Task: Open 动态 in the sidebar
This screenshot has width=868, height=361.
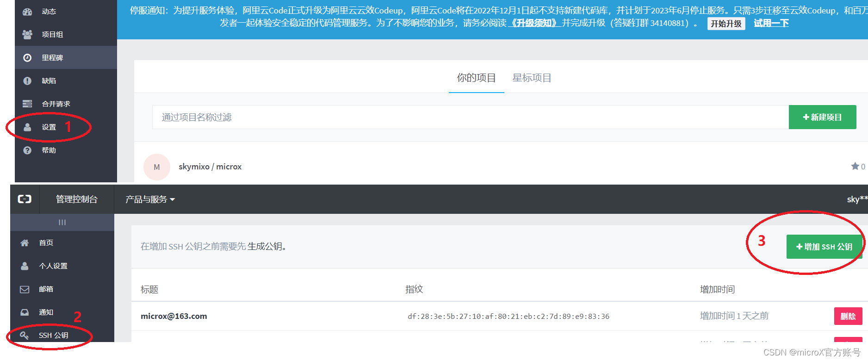Action: pos(49,12)
